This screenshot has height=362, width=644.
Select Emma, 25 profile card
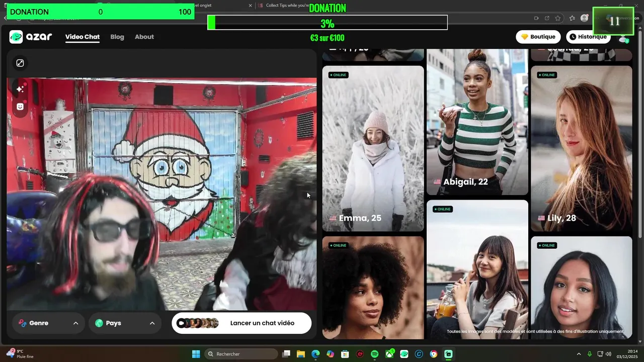pos(373,148)
